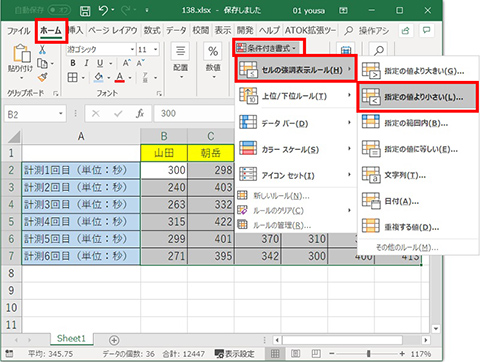Open the Comments icon
Image resolution: width=480 pixels, height=362 pixels.
(x=426, y=31)
